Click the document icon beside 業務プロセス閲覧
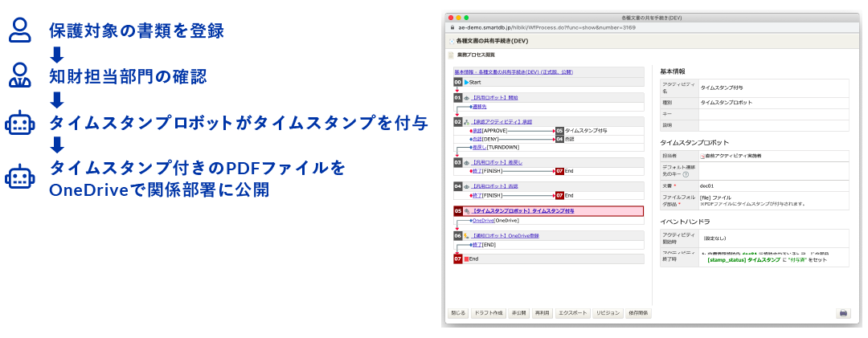868x338 pixels. pyautogui.click(x=451, y=55)
